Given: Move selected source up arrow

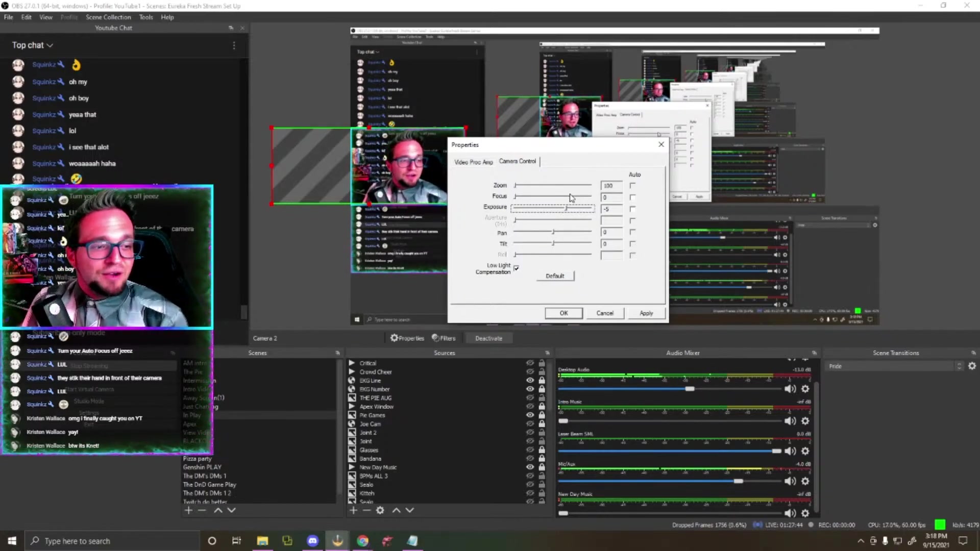Looking at the screenshot, I should [396, 510].
